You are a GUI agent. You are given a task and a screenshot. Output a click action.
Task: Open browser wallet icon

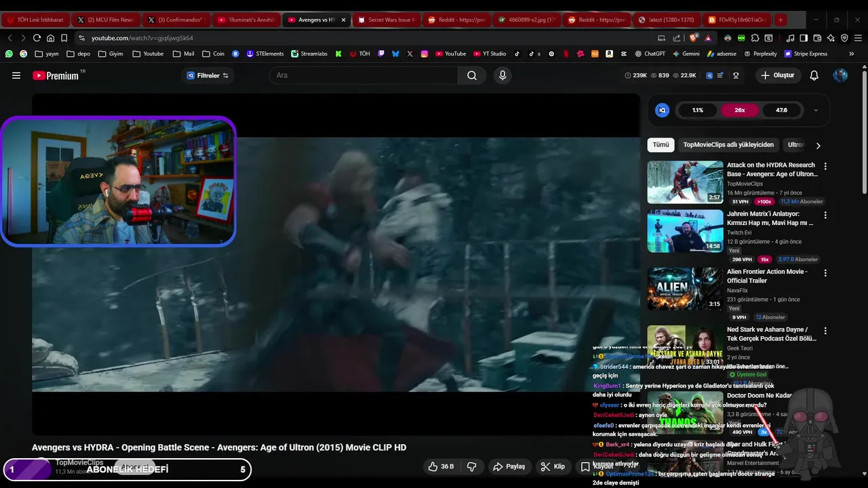tap(817, 38)
